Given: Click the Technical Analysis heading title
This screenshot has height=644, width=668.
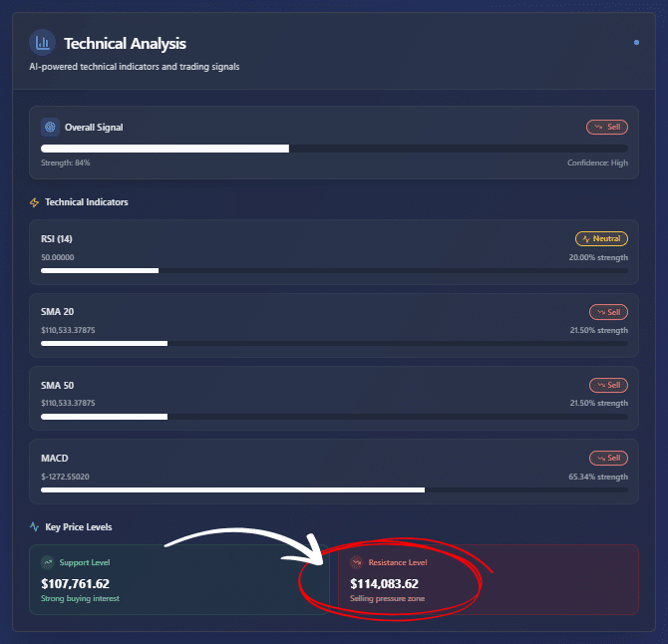Looking at the screenshot, I should click(125, 43).
